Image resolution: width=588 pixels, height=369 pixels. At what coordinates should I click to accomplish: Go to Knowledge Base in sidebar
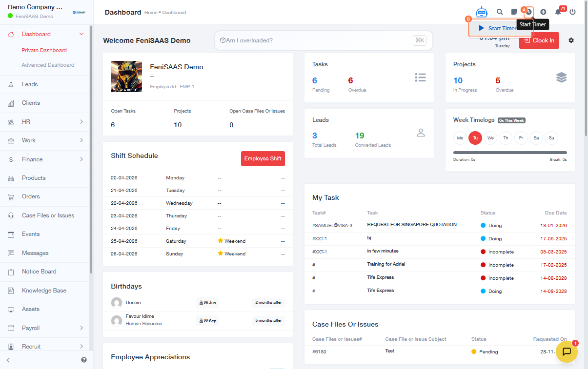click(x=44, y=291)
